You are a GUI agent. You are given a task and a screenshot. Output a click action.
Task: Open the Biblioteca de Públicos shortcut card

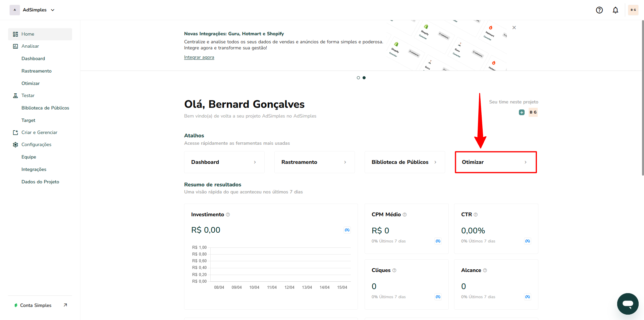(x=405, y=162)
